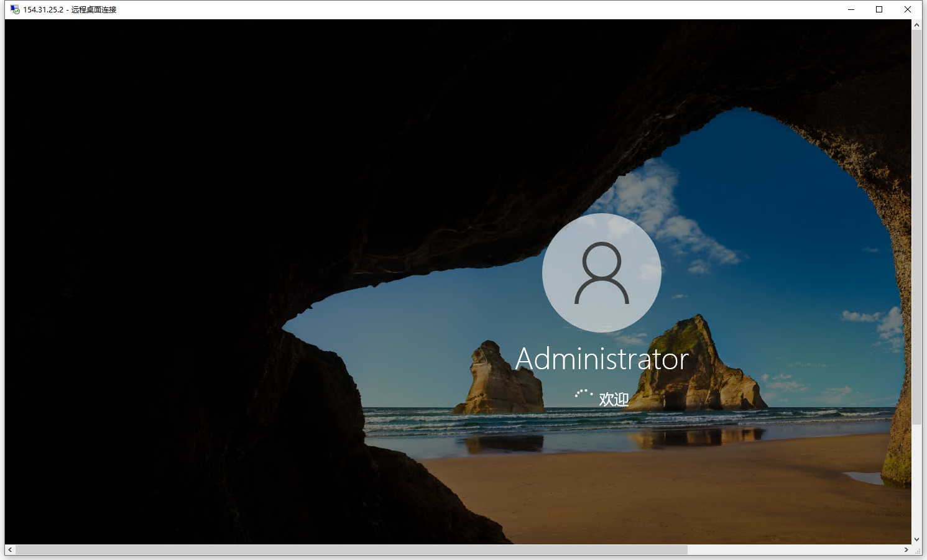This screenshot has width=927, height=560.
Task: Click the Remote Desktop icon in the title bar
Action: (14, 9)
